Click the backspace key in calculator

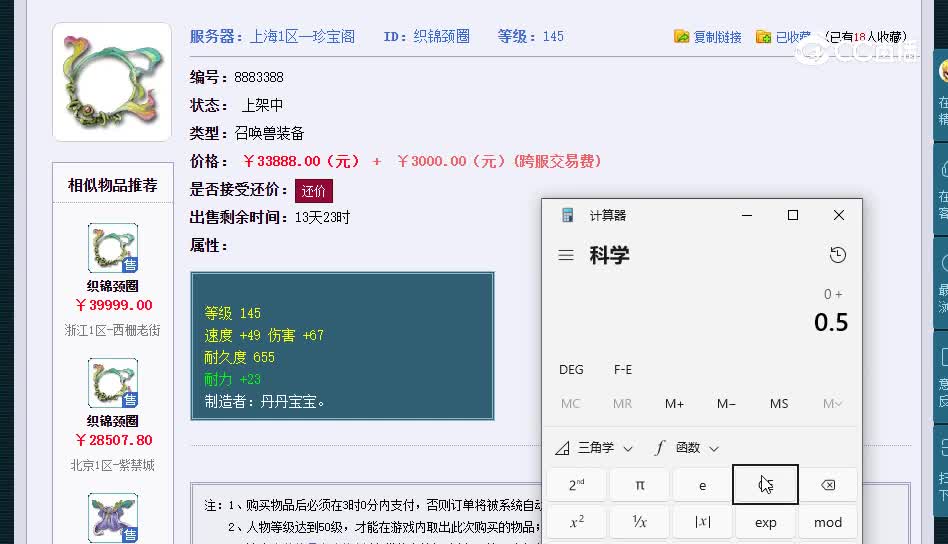click(828, 485)
